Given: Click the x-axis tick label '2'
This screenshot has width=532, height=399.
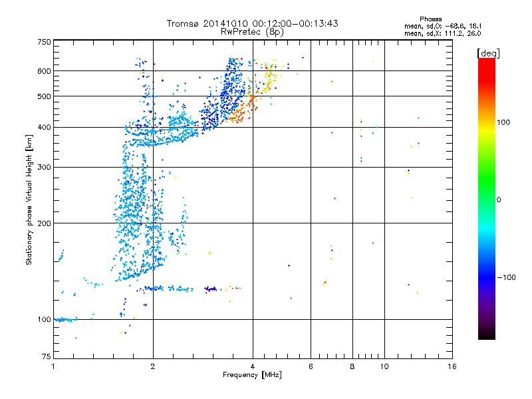Looking at the screenshot, I should (x=153, y=366).
